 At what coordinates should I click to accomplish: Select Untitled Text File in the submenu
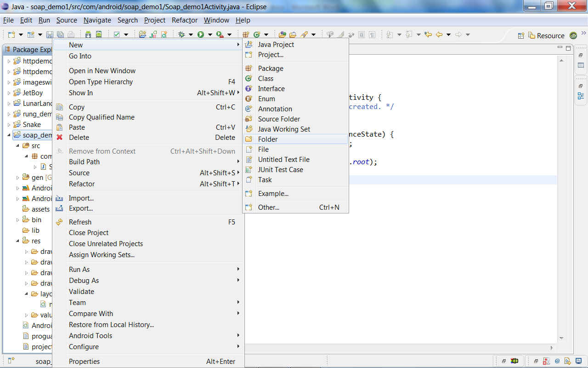(x=296, y=160)
